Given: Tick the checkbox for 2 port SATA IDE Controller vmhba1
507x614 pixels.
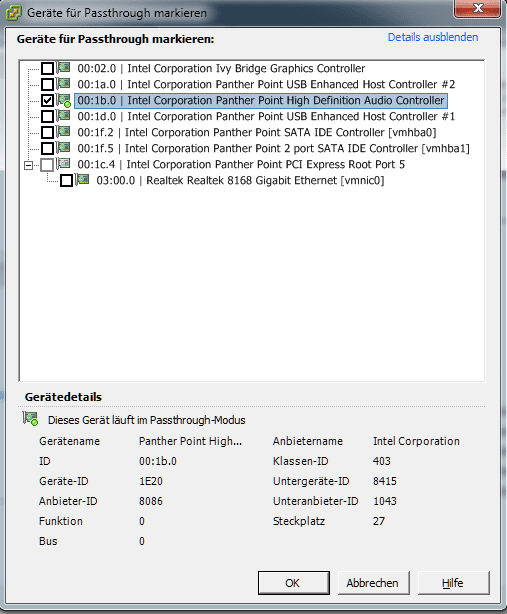Looking at the screenshot, I should coord(47,148).
